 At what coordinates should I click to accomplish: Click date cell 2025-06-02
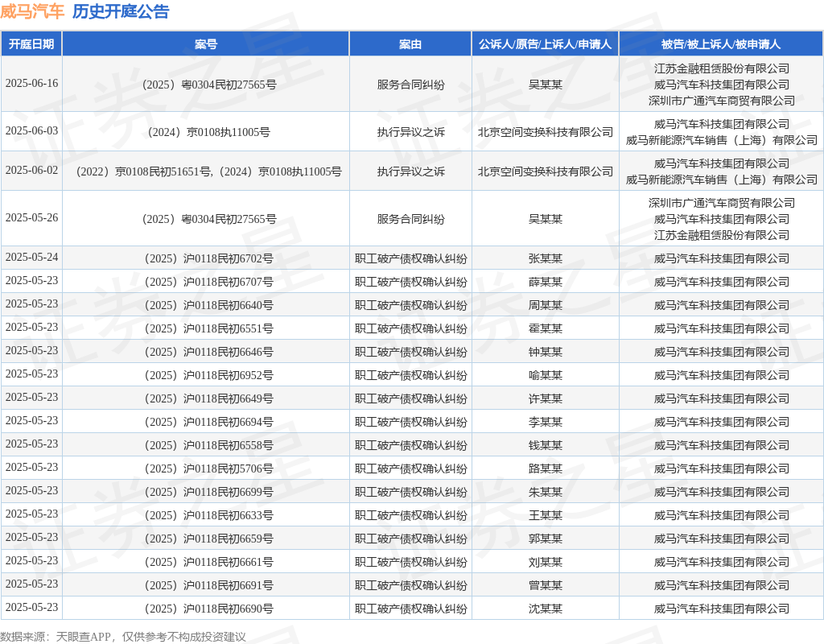point(31,171)
